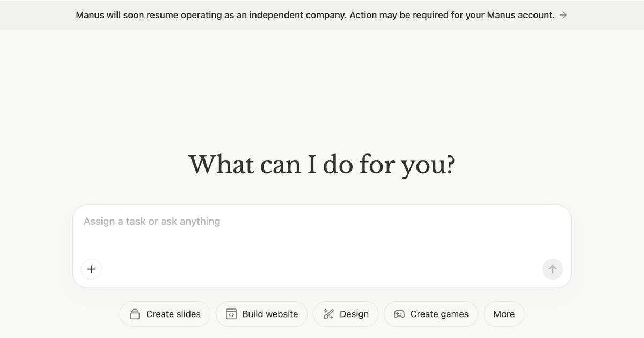644x338 pixels.
Task: Click 'Action may be required' banner sentence
Action: pos(452,15)
